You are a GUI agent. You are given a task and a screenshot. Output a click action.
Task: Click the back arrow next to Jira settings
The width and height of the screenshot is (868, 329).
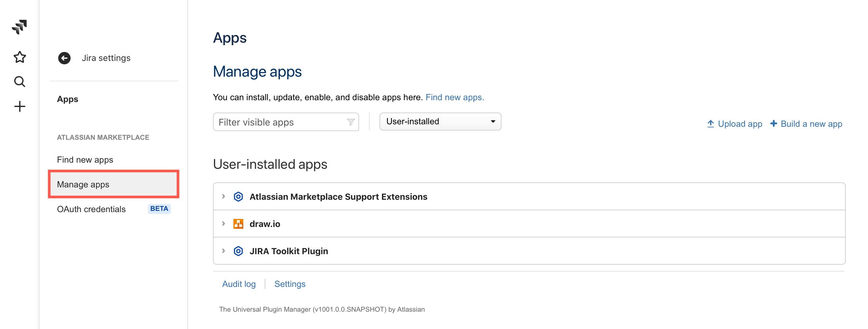[64, 58]
